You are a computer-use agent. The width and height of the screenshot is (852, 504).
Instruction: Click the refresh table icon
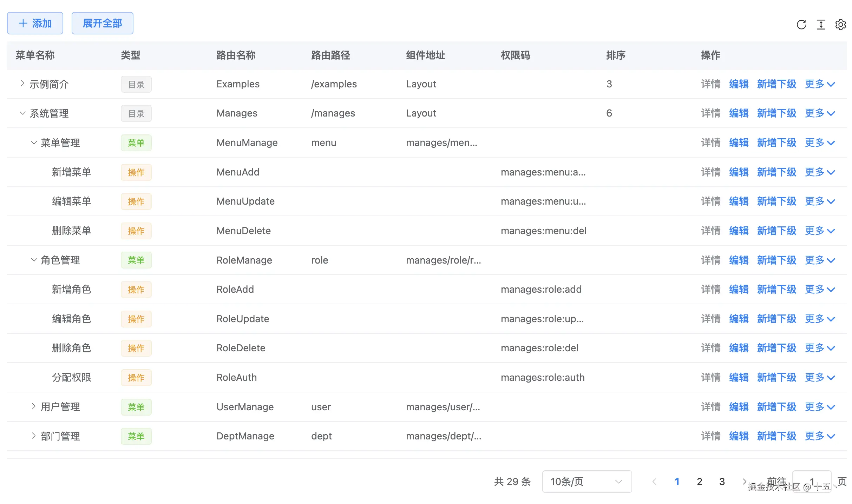[x=801, y=25]
